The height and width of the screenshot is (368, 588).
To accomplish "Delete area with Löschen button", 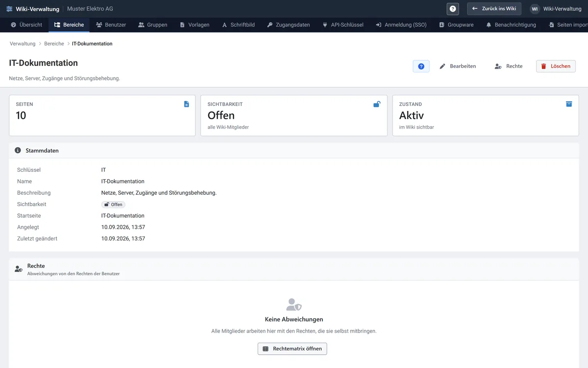I will [556, 66].
